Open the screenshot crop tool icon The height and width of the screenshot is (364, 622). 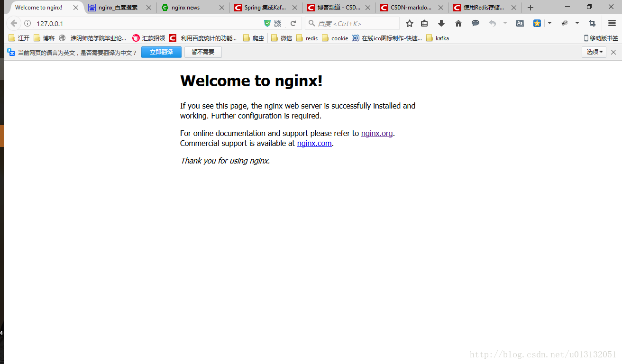pos(592,23)
